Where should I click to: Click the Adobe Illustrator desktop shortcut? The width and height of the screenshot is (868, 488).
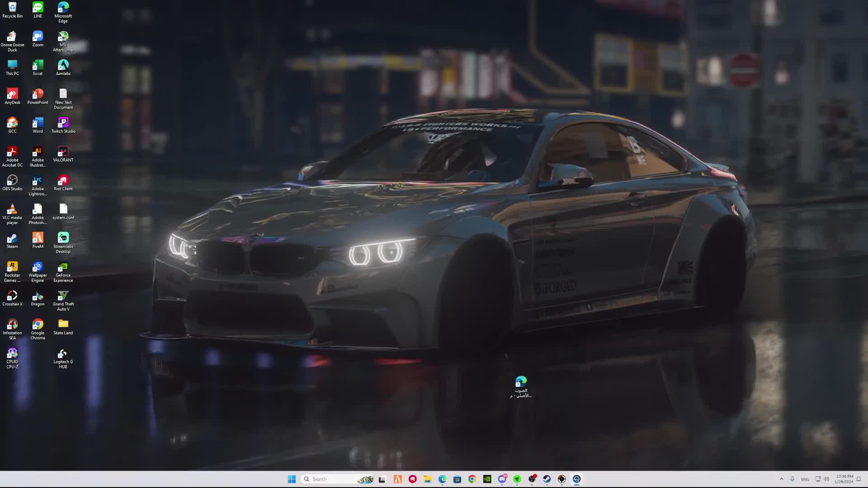pyautogui.click(x=38, y=157)
